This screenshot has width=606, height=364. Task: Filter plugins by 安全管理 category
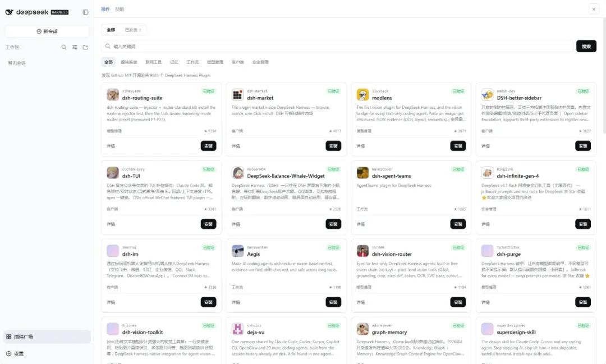pos(260,62)
